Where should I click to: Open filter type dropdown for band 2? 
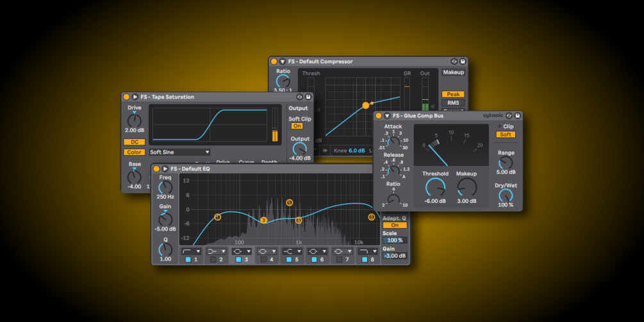(x=217, y=252)
